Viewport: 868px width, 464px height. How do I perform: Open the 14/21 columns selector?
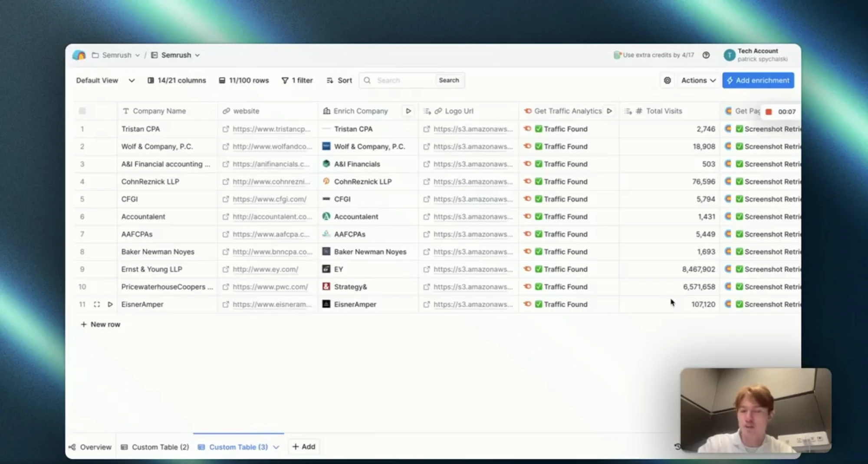coord(177,80)
